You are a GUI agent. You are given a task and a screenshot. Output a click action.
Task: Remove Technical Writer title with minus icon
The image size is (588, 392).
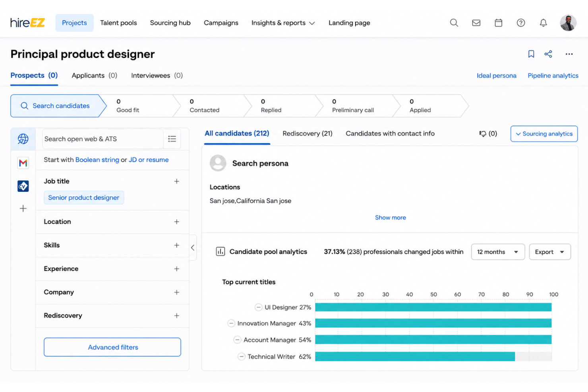click(x=241, y=356)
